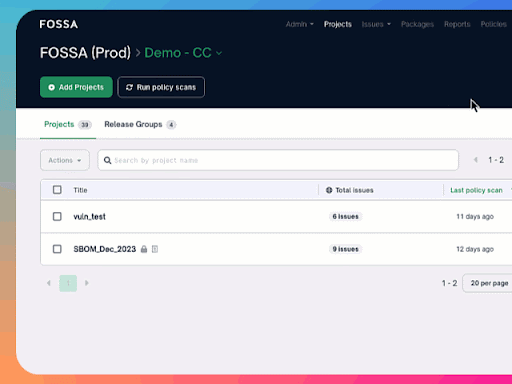Select the vuln_test checkbox

click(57, 216)
